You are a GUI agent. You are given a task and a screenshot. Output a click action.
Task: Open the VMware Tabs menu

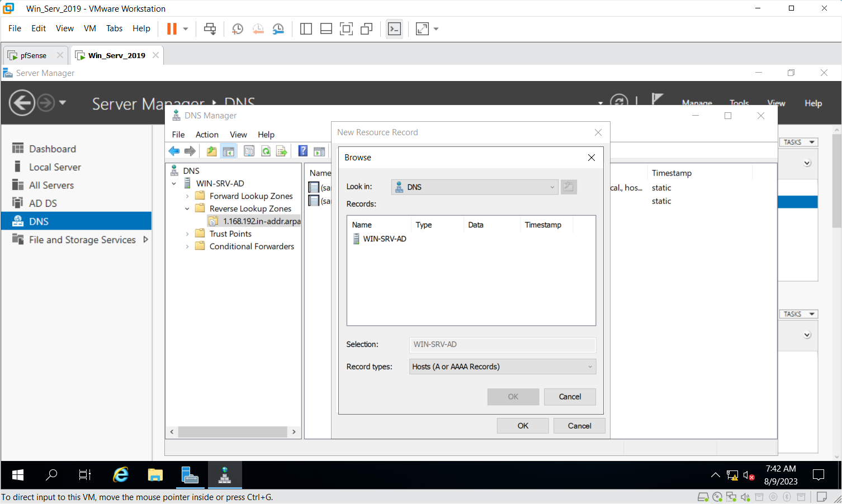[x=114, y=28]
